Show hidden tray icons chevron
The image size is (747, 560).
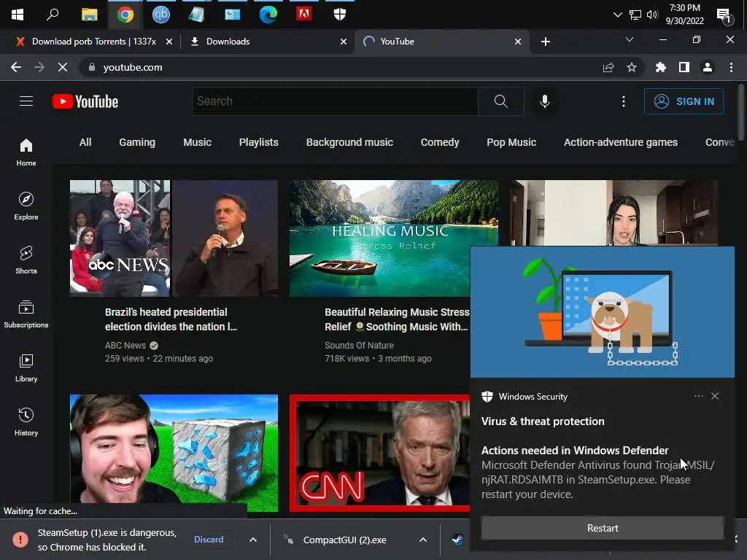click(617, 15)
